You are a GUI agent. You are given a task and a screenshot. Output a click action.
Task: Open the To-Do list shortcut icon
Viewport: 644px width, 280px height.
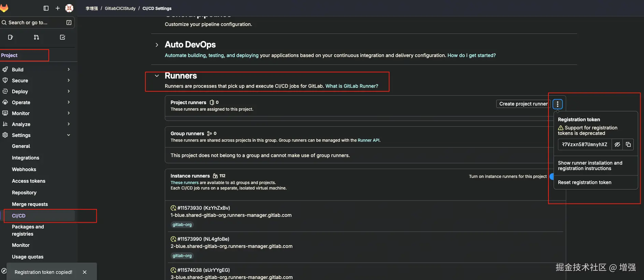(x=62, y=37)
